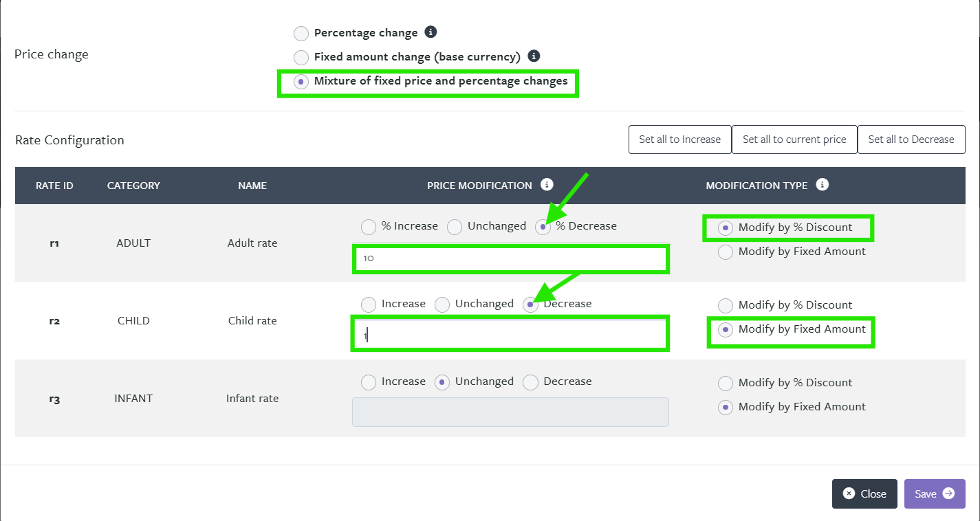Choose Unchanged for Infant rate
The width and height of the screenshot is (980, 521).
(x=442, y=382)
